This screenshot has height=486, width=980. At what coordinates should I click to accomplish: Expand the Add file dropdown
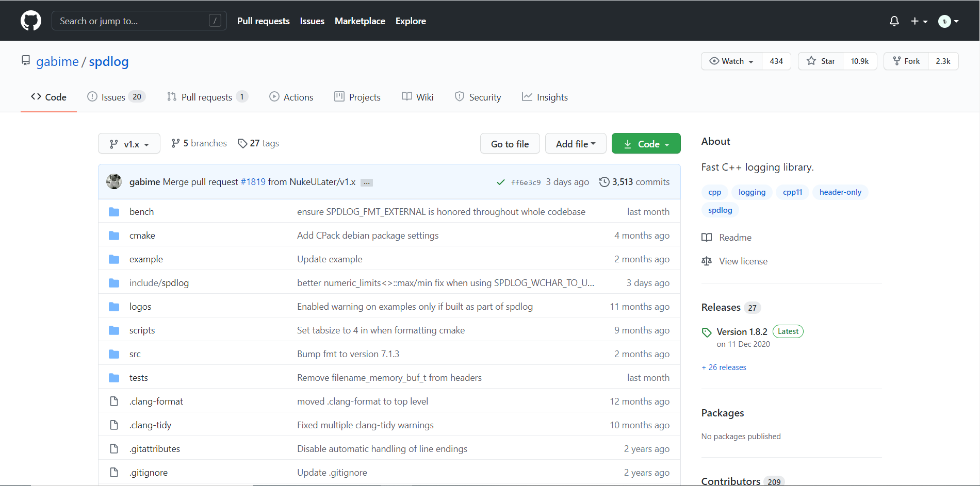(575, 144)
